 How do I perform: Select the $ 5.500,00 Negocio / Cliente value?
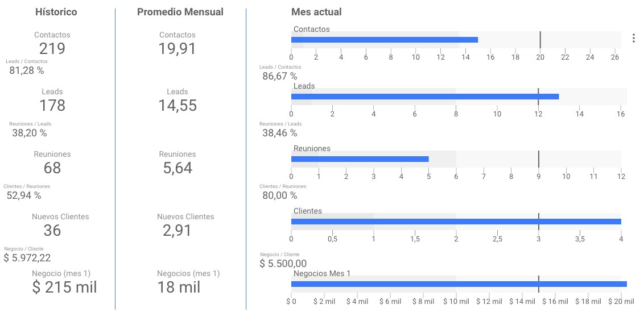coord(283,264)
